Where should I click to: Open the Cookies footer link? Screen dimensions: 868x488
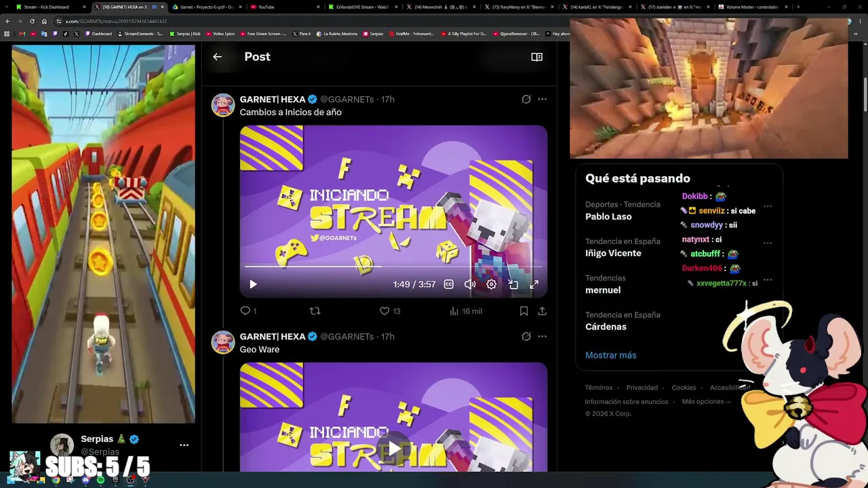(x=684, y=388)
